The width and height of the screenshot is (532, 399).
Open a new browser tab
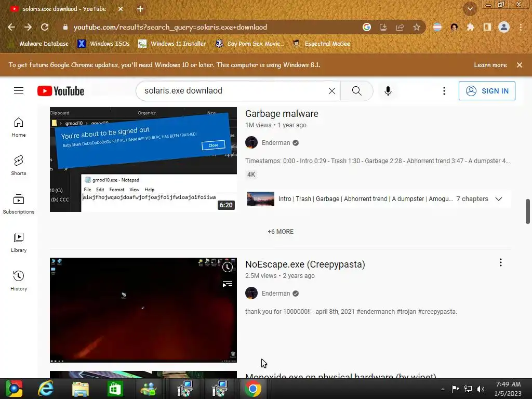tap(140, 9)
